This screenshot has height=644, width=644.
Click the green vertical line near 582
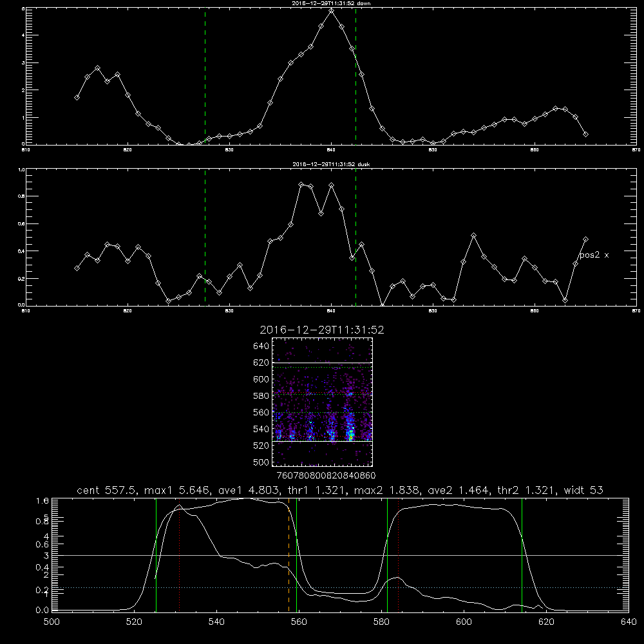click(387, 555)
